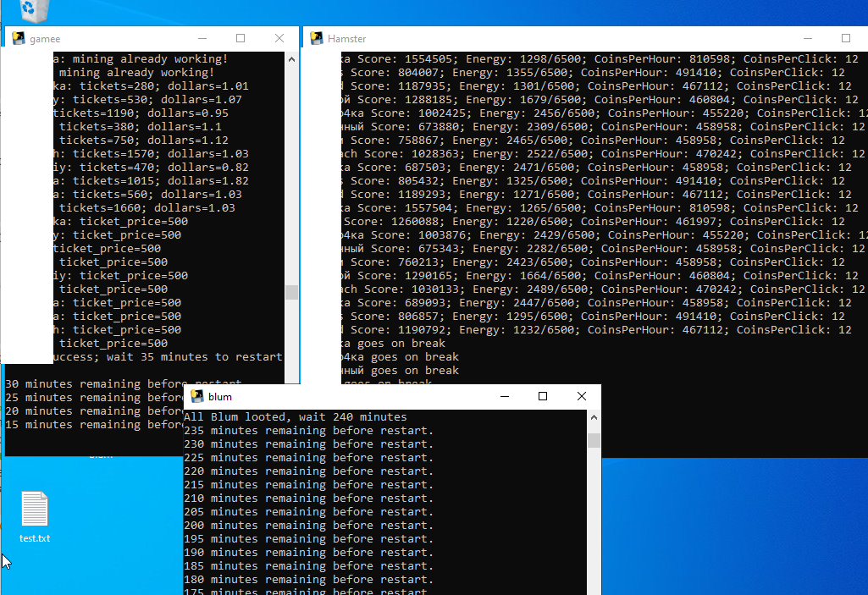Screen dimensions: 868x595
Task: Click 'Score: 1028363' line in Hamster
Action: pyautogui.click(x=604, y=154)
